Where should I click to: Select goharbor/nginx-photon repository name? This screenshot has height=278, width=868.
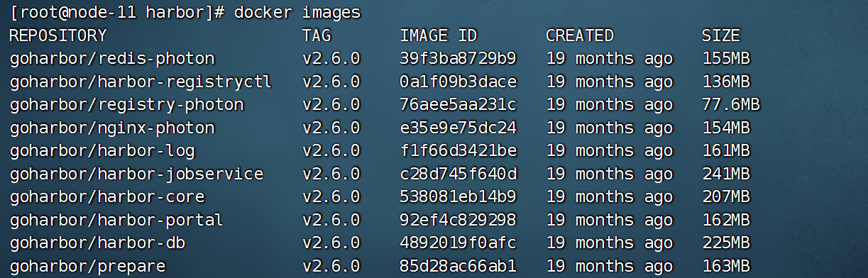(111, 128)
